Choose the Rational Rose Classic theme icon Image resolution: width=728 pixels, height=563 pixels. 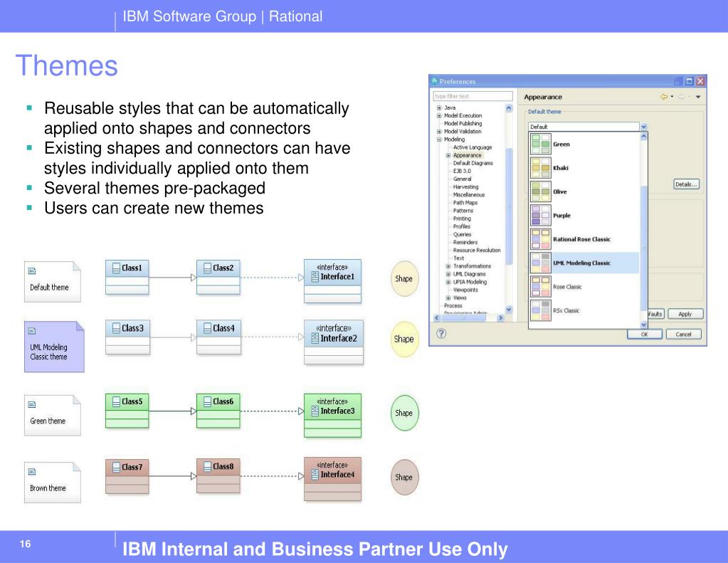(540, 238)
